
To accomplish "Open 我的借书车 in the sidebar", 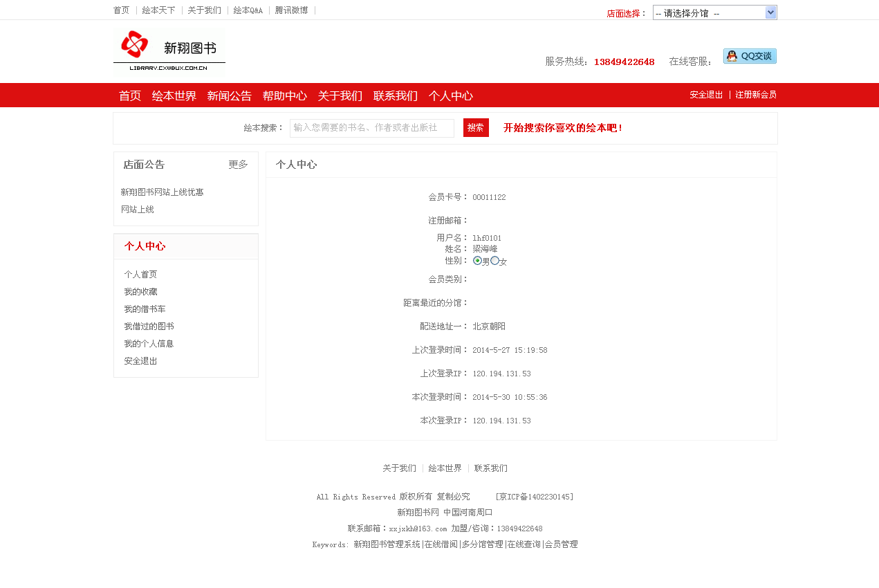I will click(145, 309).
